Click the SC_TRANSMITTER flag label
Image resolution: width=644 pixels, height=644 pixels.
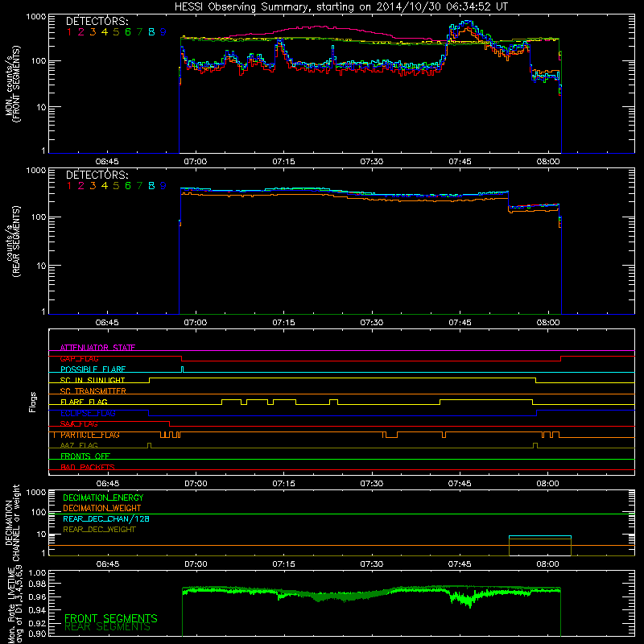[x=93, y=391]
